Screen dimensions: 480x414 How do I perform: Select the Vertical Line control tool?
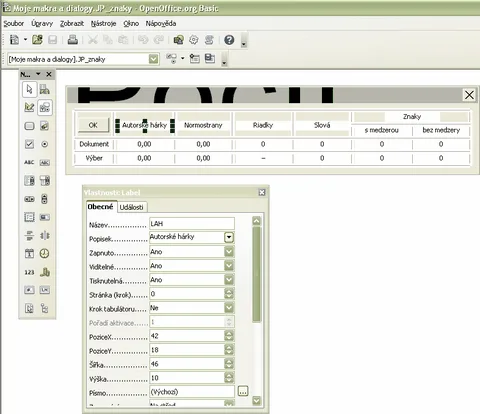point(44,236)
